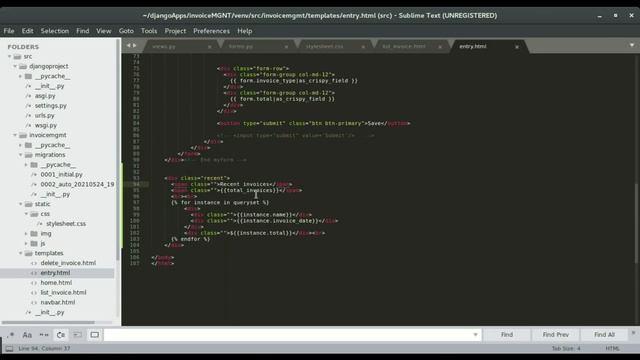The width and height of the screenshot is (640, 360).
Task: Click the Find Prev button
Action: coord(556,335)
